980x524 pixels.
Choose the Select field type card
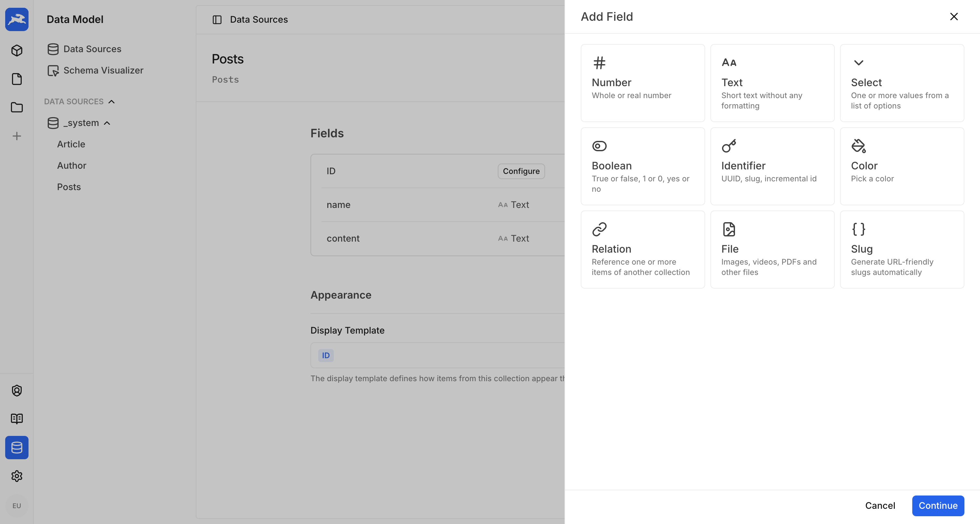coord(902,83)
